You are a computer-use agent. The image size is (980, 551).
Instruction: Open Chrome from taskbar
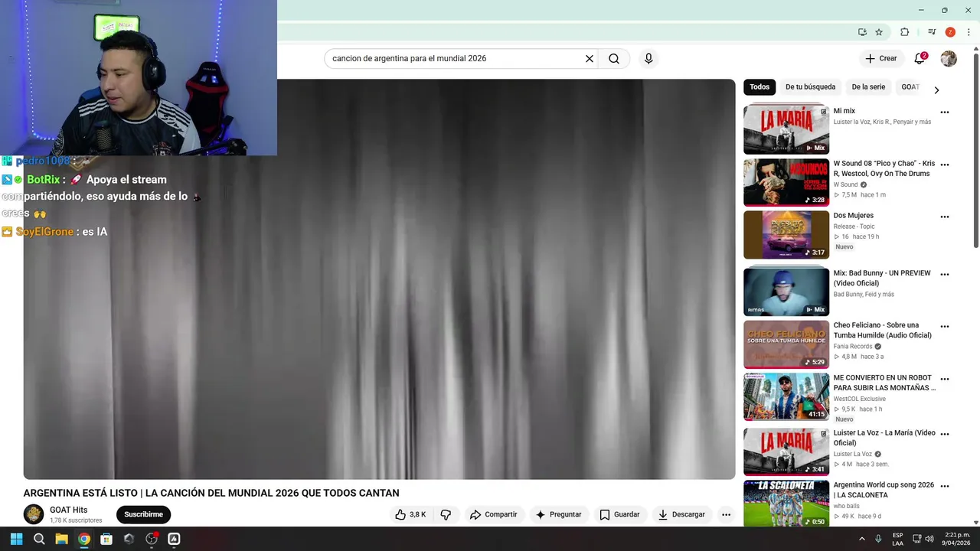[x=84, y=539]
